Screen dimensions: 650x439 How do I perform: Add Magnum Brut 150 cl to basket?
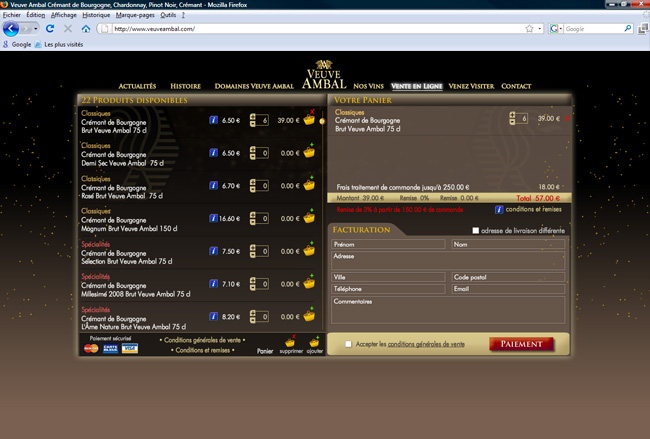[309, 217]
